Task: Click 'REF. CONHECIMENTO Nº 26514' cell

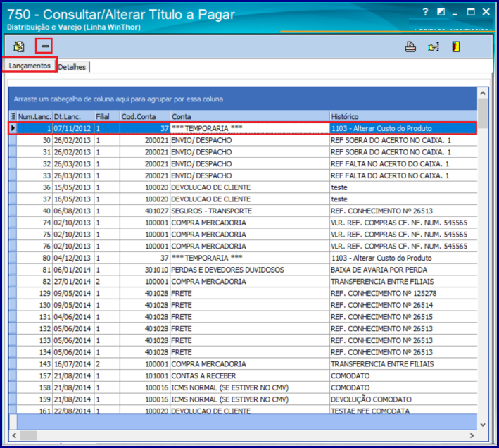Action: click(403, 305)
